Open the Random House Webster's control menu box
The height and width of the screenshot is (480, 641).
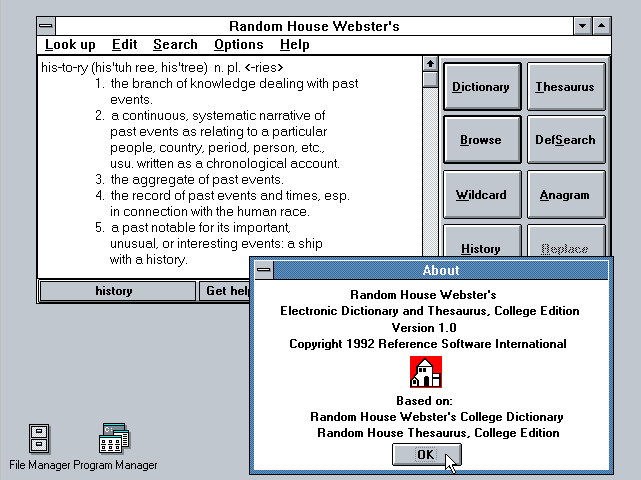(46, 26)
